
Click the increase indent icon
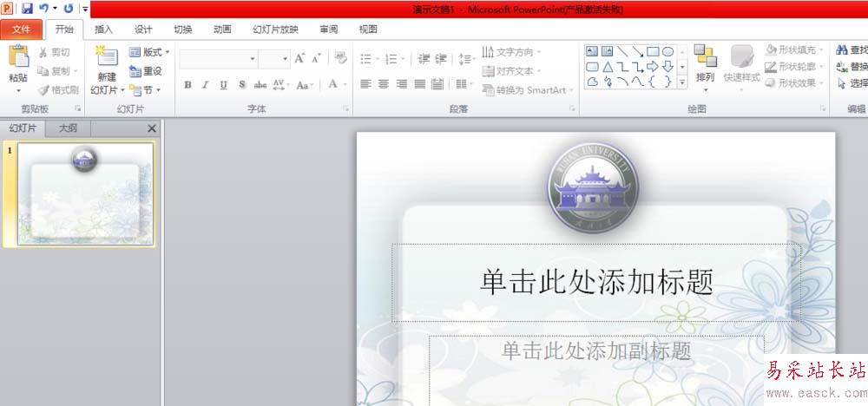[441, 59]
